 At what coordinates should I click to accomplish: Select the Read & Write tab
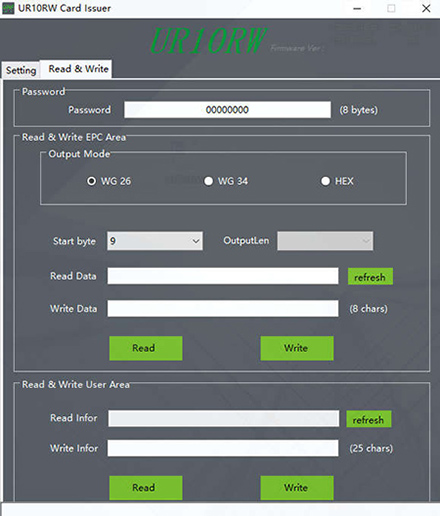78,69
